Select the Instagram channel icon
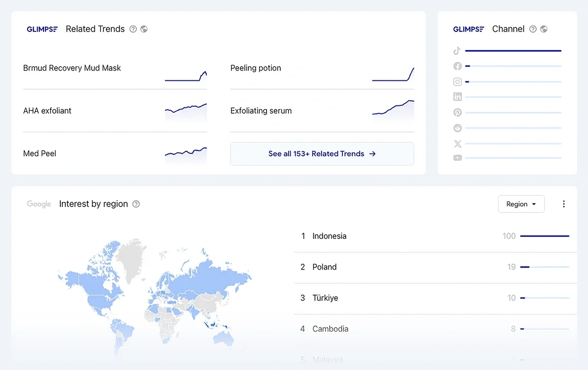Viewport: 588px width, 370px height. [x=457, y=81]
